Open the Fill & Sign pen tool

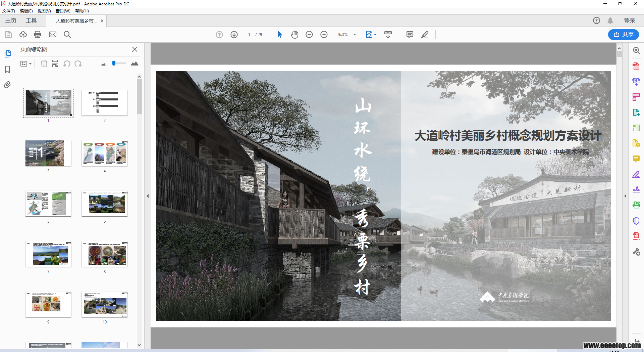click(636, 174)
